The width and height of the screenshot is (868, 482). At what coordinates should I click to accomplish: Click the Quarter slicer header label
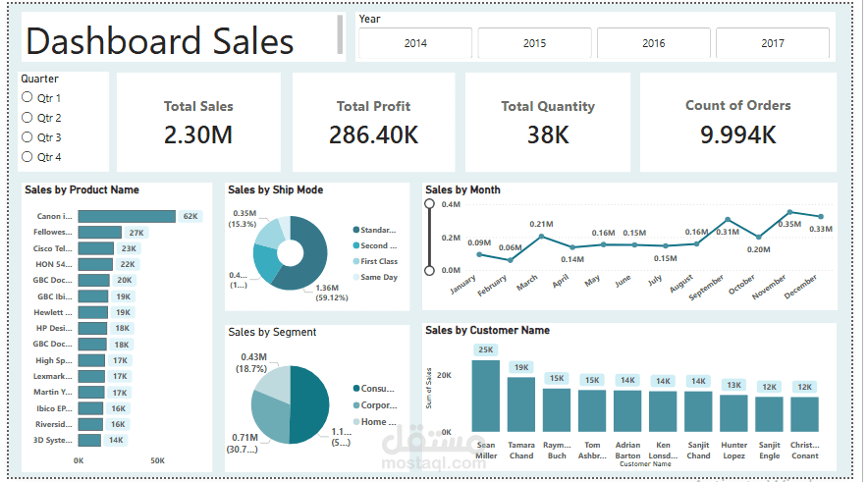point(40,79)
